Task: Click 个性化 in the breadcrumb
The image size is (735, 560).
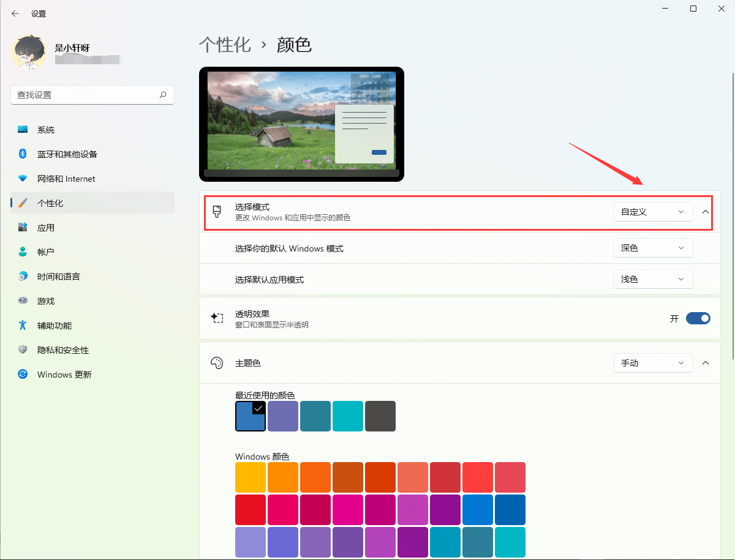Action: 225,44
